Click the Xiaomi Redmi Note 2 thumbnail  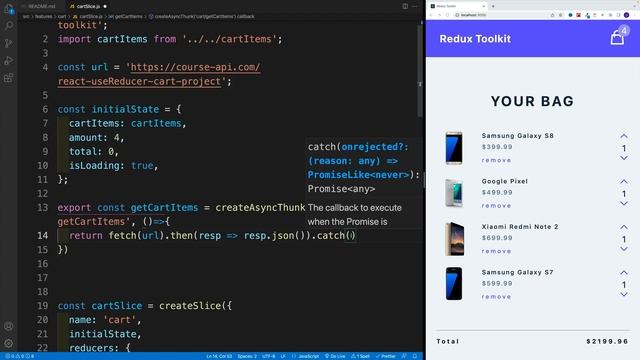(x=454, y=239)
